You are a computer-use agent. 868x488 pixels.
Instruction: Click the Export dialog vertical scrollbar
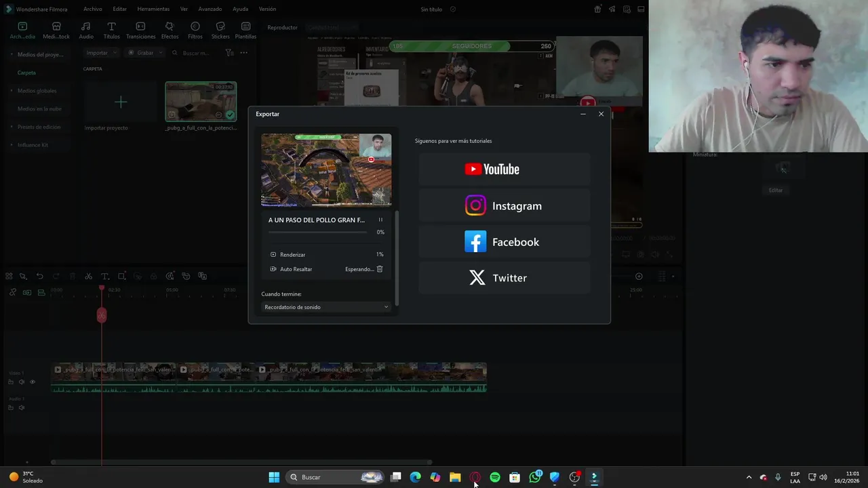pos(397,258)
